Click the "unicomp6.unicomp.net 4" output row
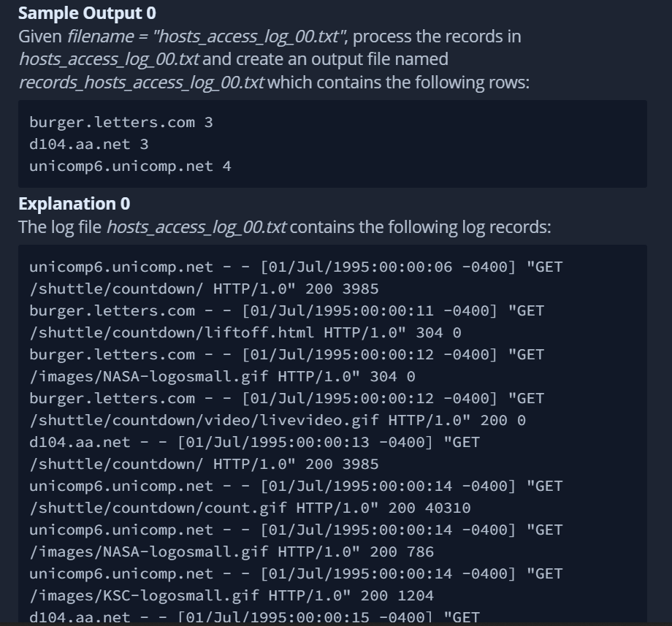The height and width of the screenshot is (626, 672). click(x=130, y=166)
